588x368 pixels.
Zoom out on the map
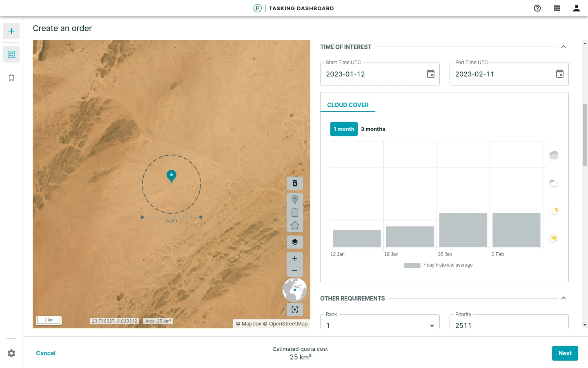click(295, 270)
